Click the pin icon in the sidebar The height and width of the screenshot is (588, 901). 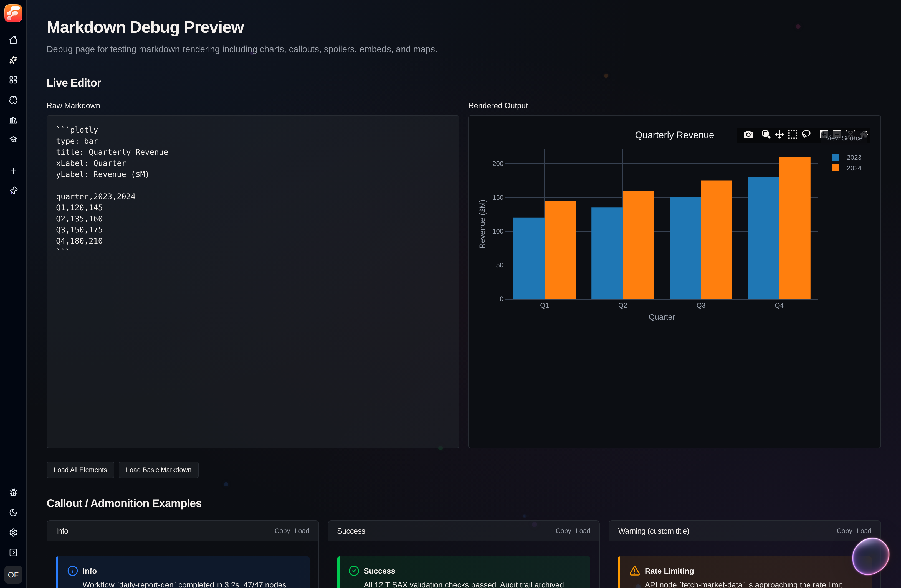[x=13, y=191]
